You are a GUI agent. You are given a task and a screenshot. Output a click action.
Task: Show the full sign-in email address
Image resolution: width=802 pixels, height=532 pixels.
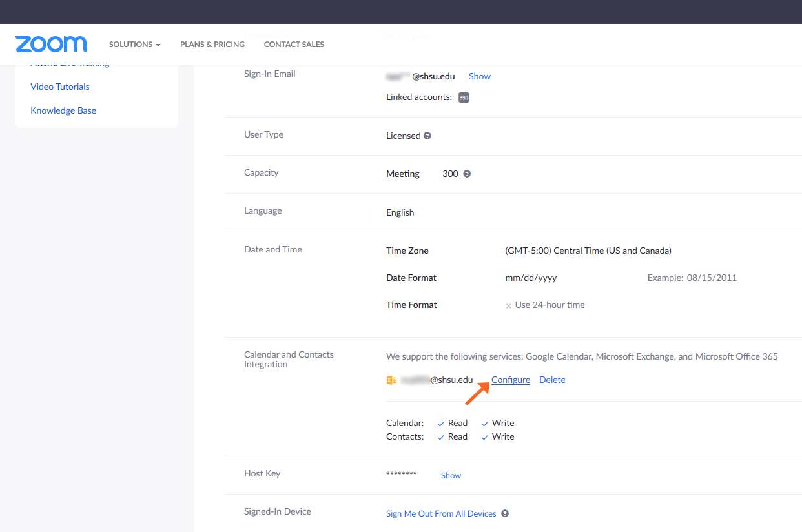(480, 76)
